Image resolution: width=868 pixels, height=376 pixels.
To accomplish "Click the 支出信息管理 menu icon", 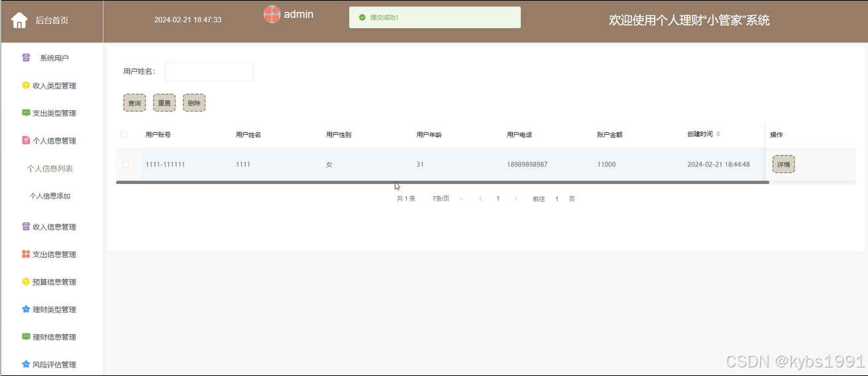I will tap(26, 254).
